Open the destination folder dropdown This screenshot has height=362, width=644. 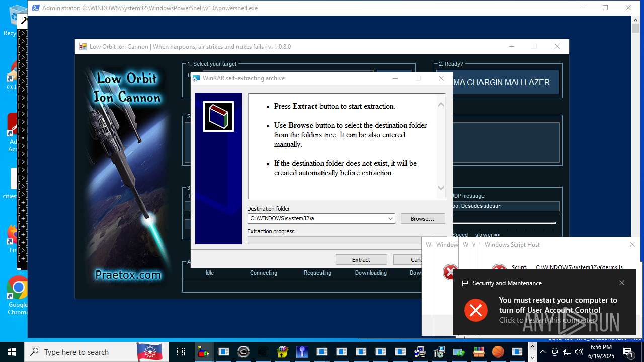pyautogui.click(x=390, y=219)
